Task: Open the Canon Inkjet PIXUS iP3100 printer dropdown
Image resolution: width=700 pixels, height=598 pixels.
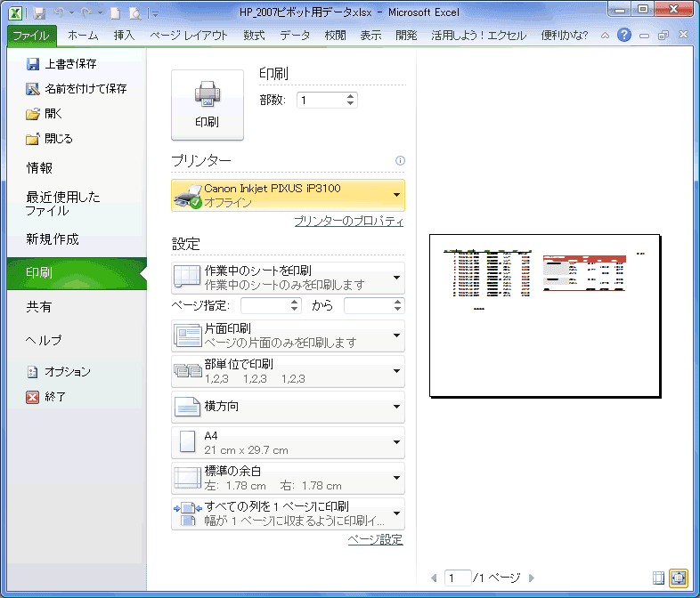Action: [288, 195]
